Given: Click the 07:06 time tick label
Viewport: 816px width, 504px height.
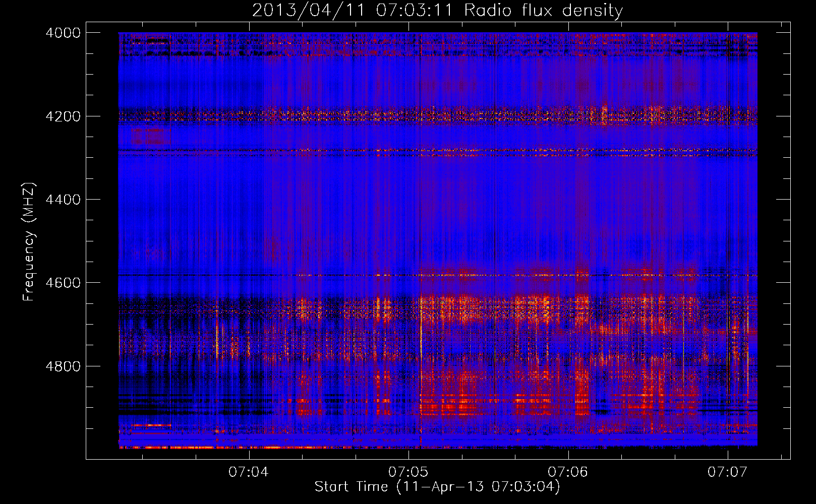Looking at the screenshot, I should (568, 472).
